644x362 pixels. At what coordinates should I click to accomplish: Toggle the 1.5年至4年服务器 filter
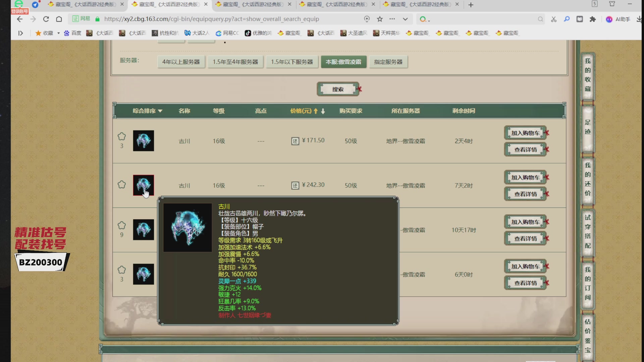click(x=235, y=62)
